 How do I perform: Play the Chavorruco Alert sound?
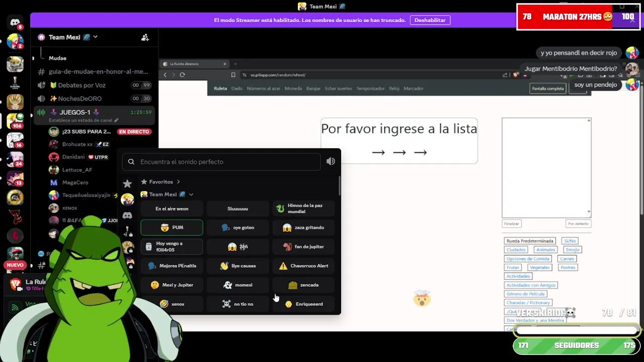[303, 266]
